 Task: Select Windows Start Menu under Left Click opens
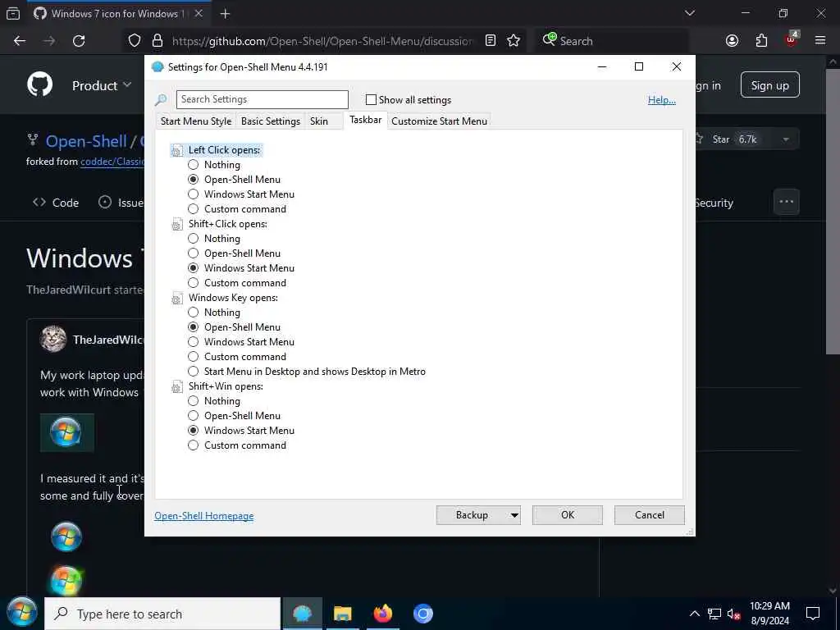194,194
